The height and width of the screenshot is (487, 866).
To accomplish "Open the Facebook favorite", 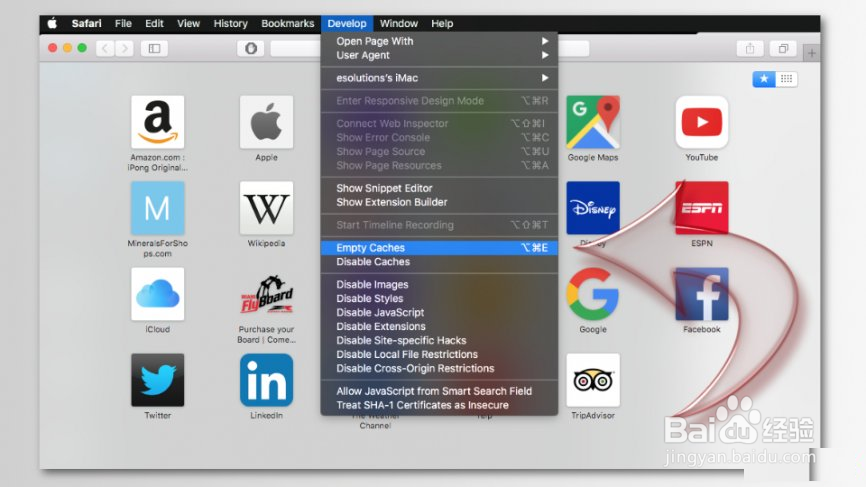I will point(701,294).
